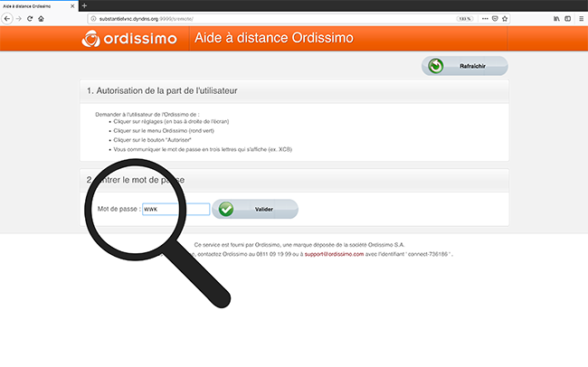The image size is (588, 367).
Task: Click the "Aide à distance Ordissimo" header title
Action: [274, 38]
